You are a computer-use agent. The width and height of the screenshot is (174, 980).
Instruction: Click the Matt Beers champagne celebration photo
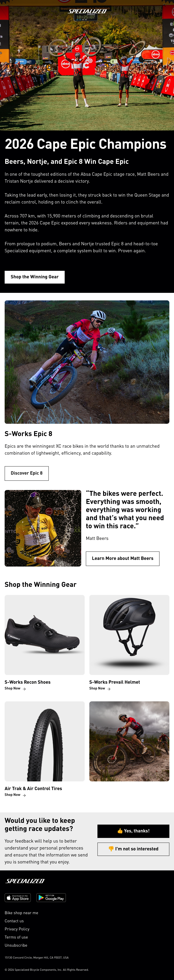[43, 528]
